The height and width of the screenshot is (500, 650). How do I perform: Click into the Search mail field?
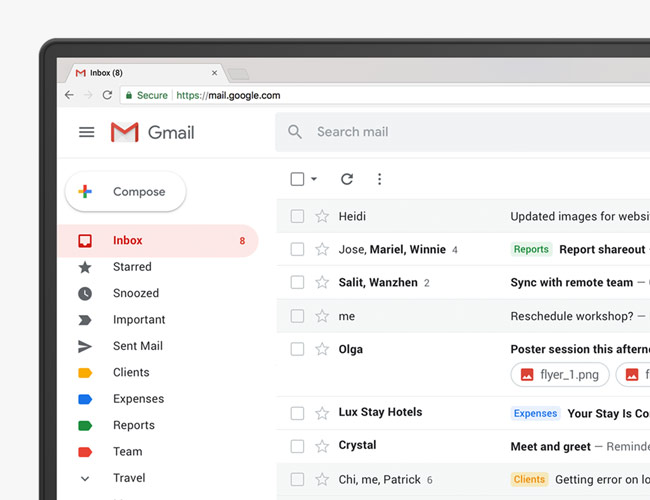450,132
